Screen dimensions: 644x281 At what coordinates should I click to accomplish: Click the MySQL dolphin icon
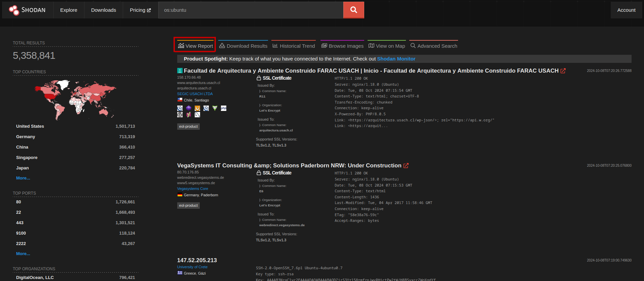[x=197, y=115]
